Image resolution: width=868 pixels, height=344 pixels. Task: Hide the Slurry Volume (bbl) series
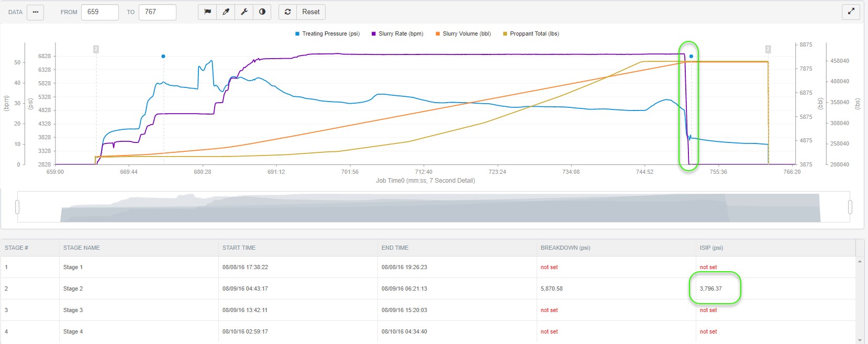(463, 34)
